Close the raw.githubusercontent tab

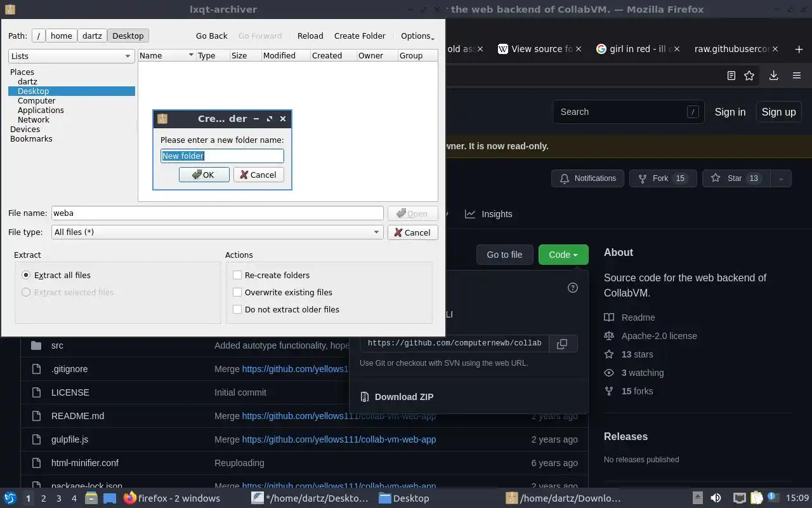[776, 49]
